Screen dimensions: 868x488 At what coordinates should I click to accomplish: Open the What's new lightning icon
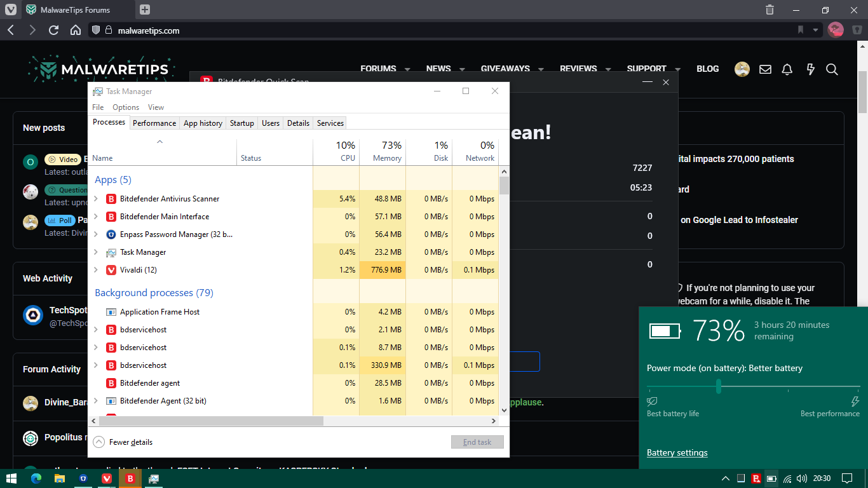[810, 69]
